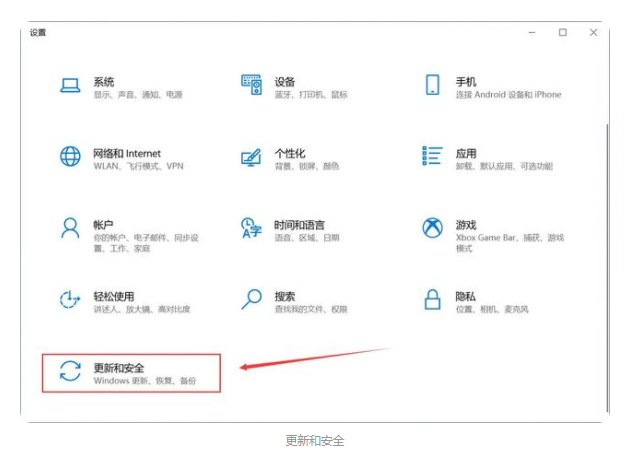Viewport: 625px width, 460px height.
Task: Open the Privacy lock icon
Action: [433, 300]
